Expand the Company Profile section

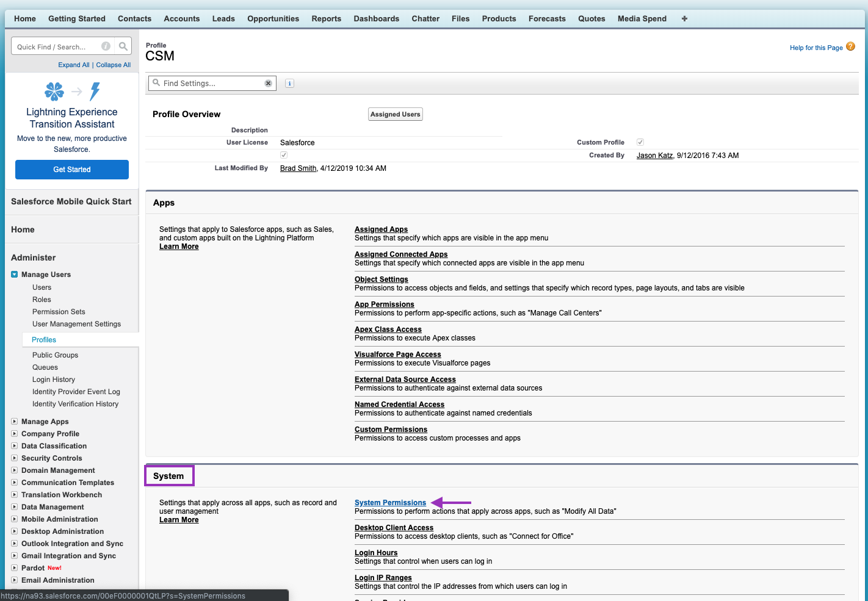click(x=15, y=434)
